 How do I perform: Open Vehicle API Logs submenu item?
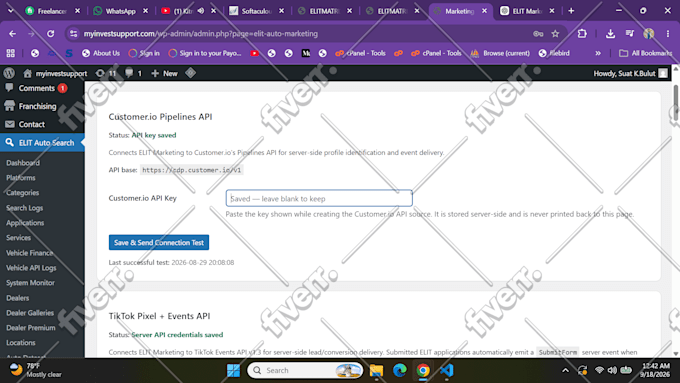click(31, 268)
